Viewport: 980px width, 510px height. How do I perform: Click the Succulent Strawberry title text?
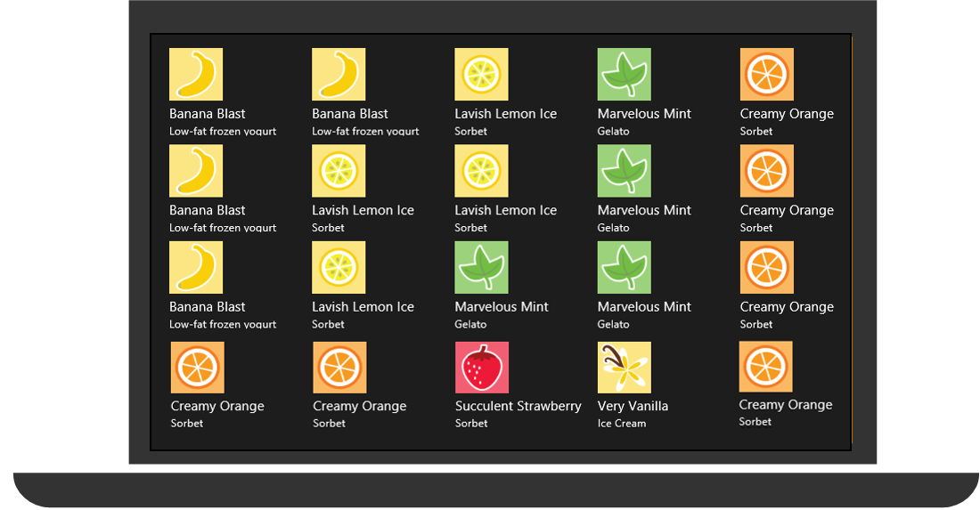point(518,406)
